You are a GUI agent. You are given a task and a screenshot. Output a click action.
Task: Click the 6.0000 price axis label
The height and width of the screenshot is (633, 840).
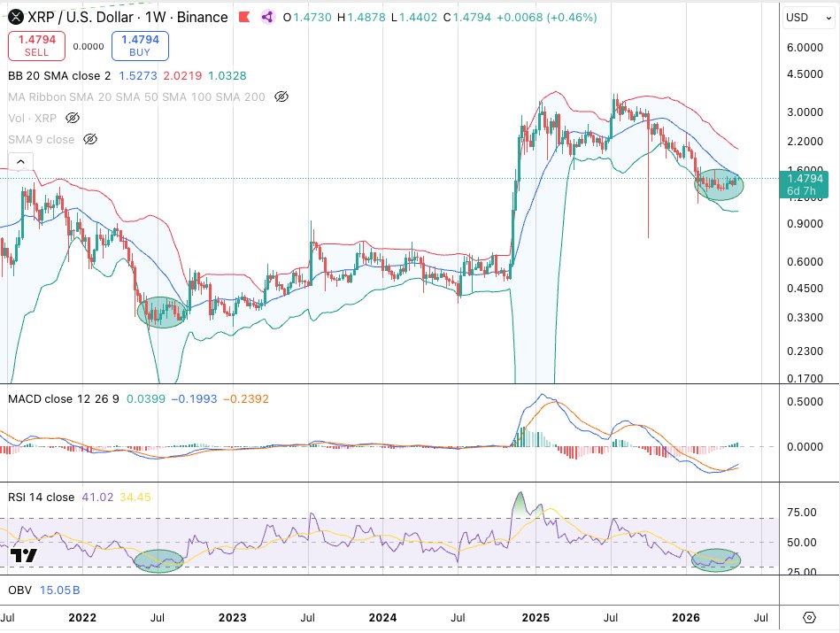pos(805,47)
